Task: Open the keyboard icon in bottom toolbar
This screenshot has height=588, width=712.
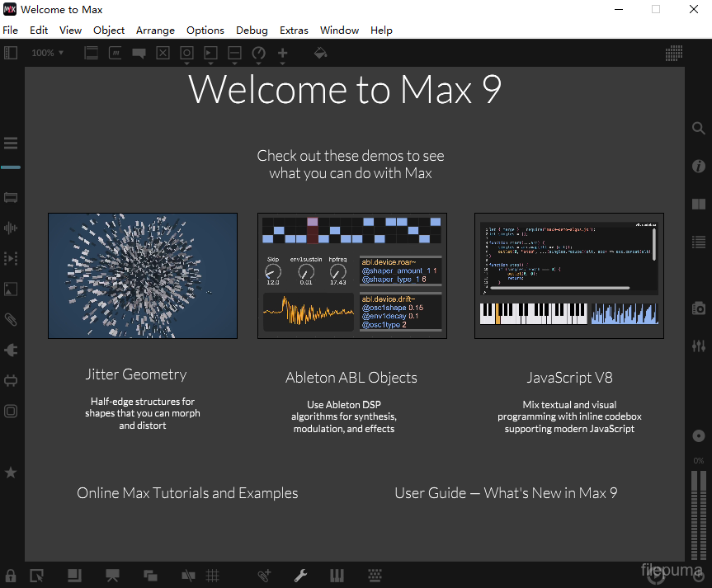Action: tap(375, 576)
